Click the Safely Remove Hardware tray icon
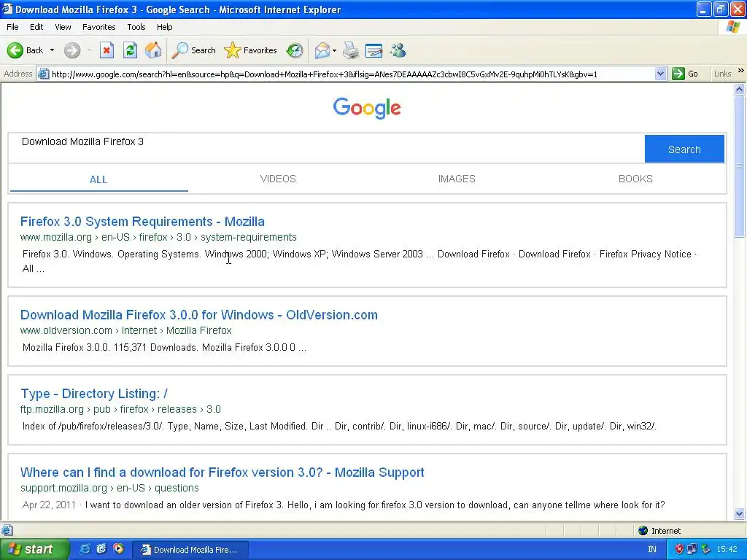 705,549
